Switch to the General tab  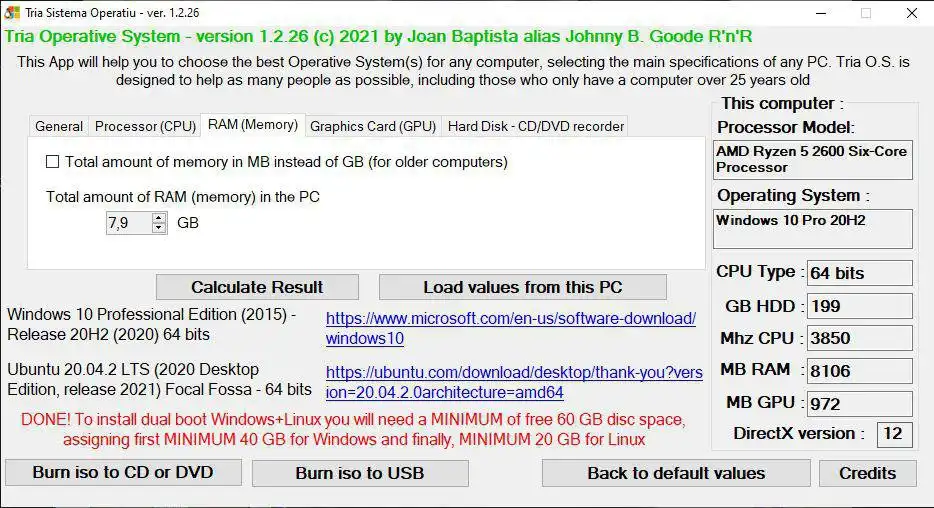click(59, 126)
